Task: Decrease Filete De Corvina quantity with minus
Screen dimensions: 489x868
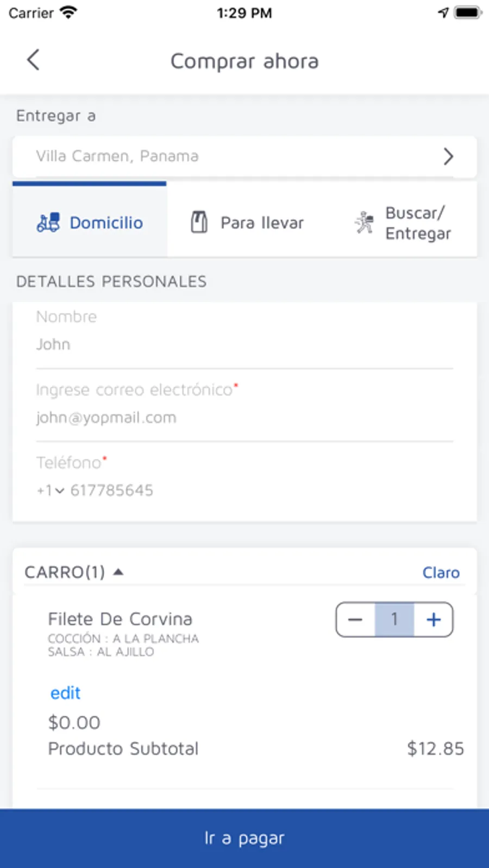Action: pyautogui.click(x=355, y=619)
